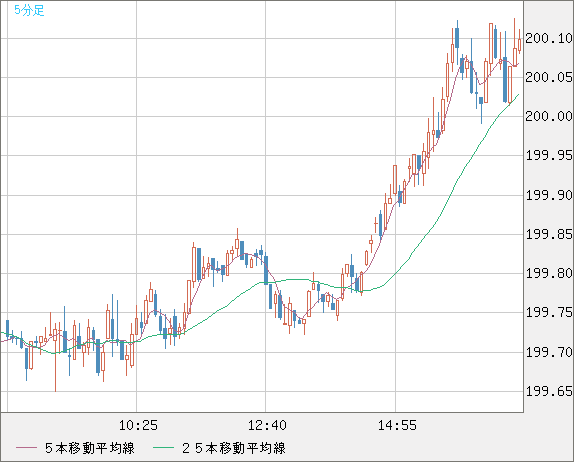Click the 14:55 time axis label
The width and height of the screenshot is (574, 462).
pos(397,425)
